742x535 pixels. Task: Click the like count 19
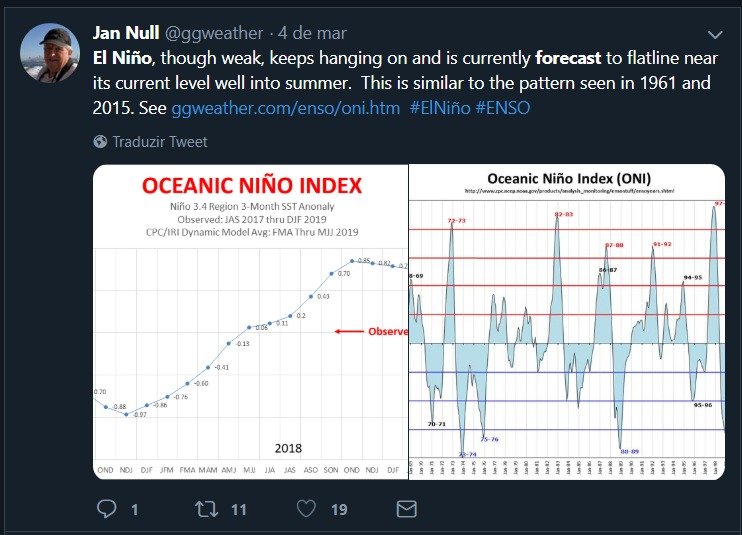tap(339, 509)
